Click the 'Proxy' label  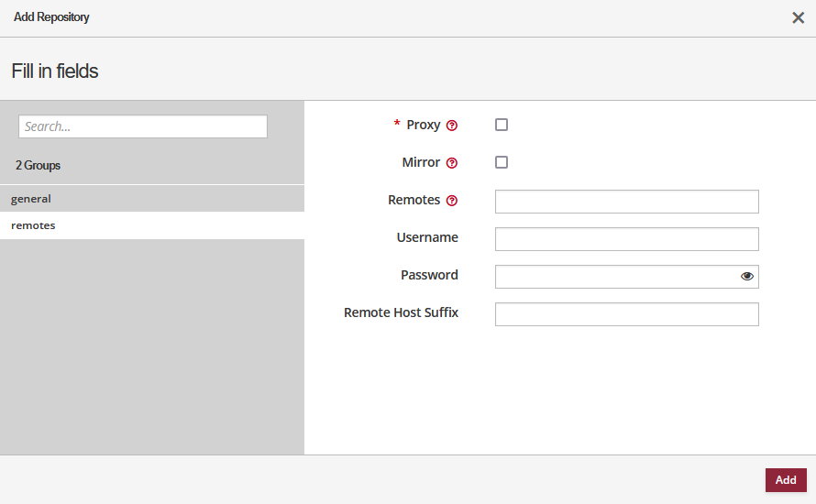[423, 125]
